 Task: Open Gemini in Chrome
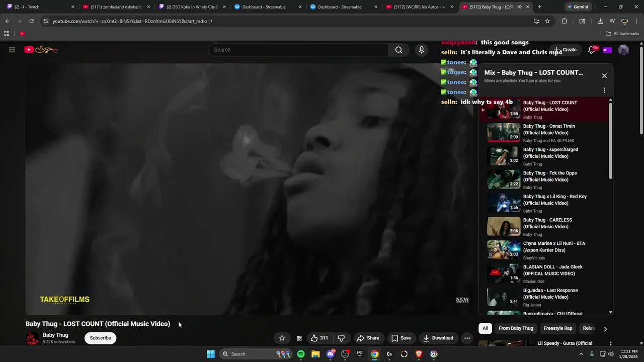pos(577,7)
